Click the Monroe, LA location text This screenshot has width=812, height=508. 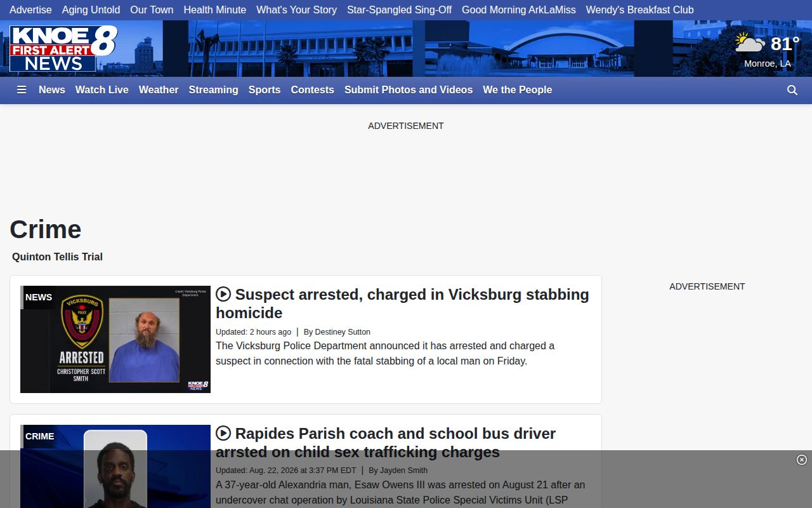pos(768,63)
